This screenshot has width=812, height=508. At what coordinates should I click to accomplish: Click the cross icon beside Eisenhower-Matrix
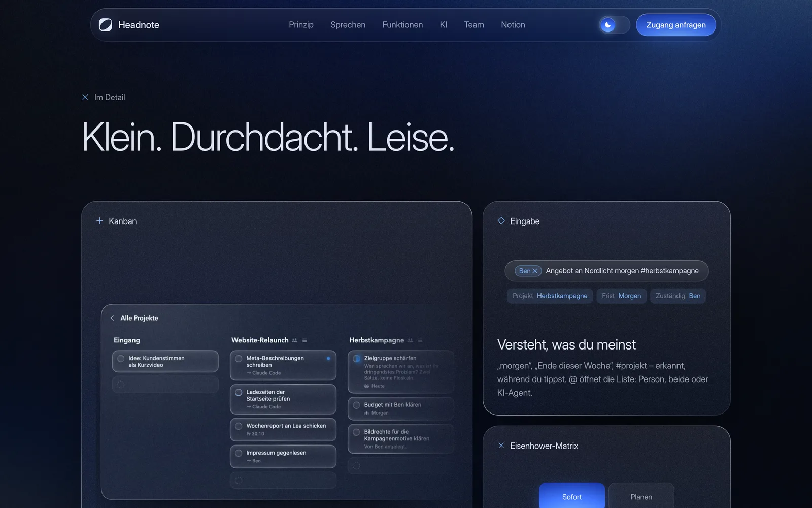click(x=501, y=446)
